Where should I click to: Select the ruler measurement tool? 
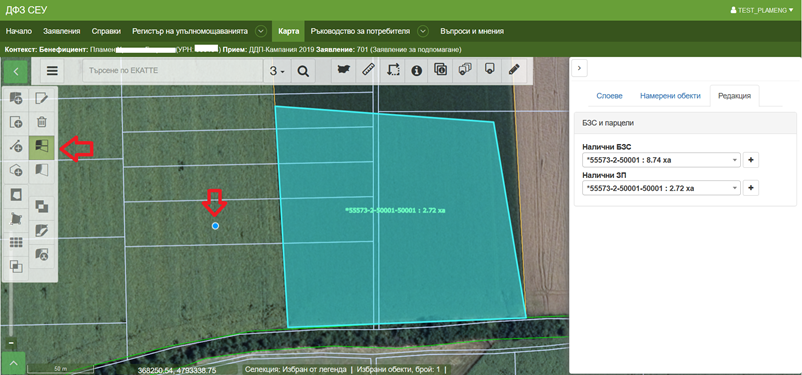pyautogui.click(x=368, y=70)
